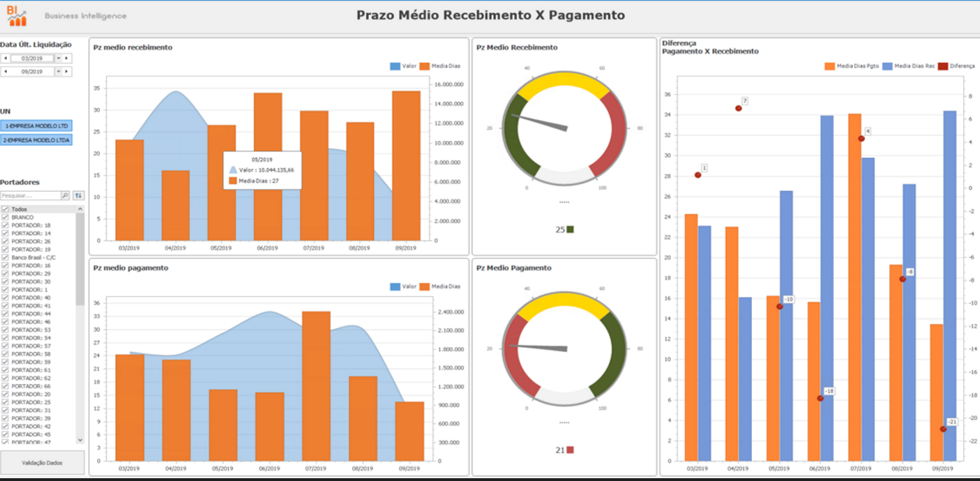Click the -21 difference point for 09/2019
The image size is (980, 481).
pos(943,429)
